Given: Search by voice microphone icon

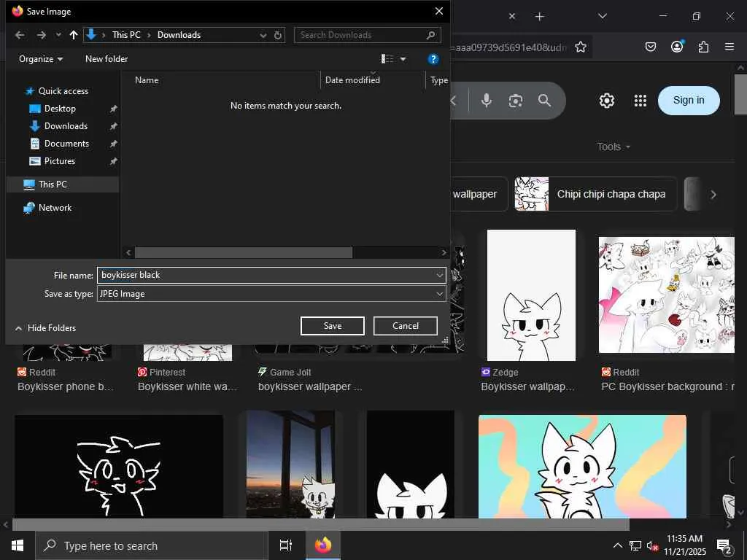Looking at the screenshot, I should 486,101.
